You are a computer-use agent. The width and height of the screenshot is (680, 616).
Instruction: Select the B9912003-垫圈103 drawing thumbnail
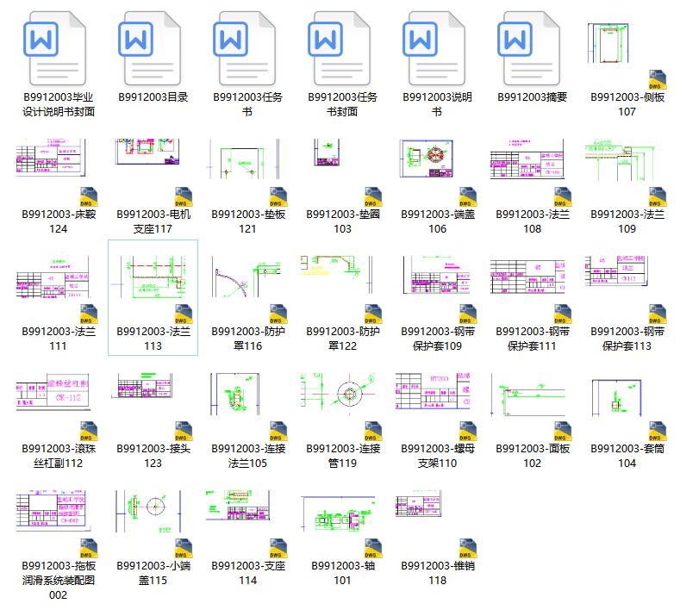click(x=327, y=152)
